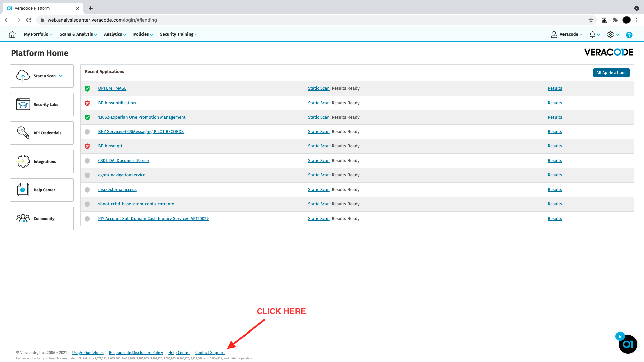Reload the page in the browser
The width and height of the screenshot is (644, 362).
coord(29,20)
